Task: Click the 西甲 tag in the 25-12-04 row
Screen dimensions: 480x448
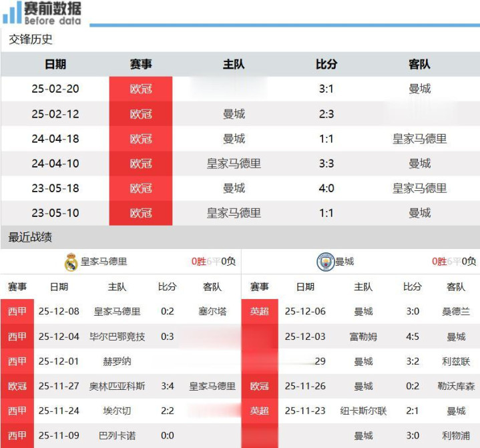Action: [17, 337]
